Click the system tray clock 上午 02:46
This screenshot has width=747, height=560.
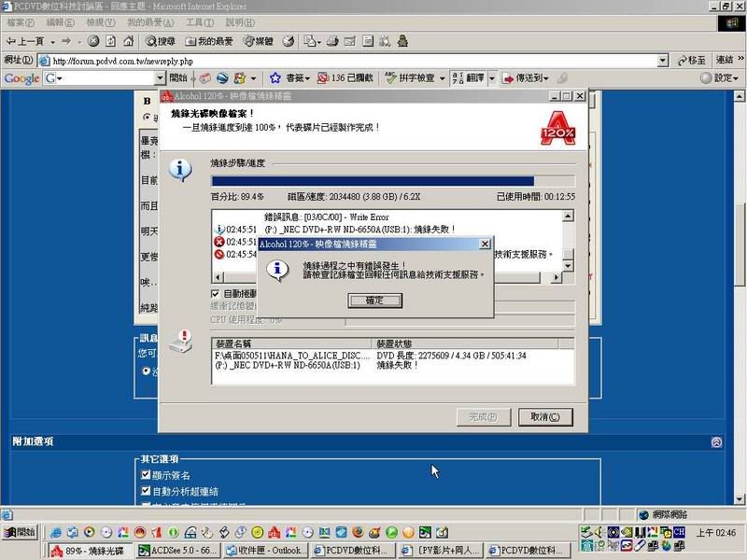pos(716,532)
